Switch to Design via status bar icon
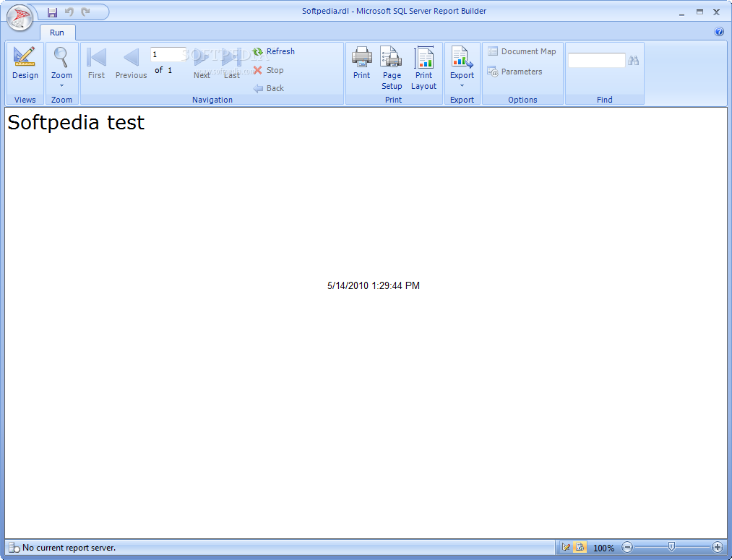 click(566, 547)
